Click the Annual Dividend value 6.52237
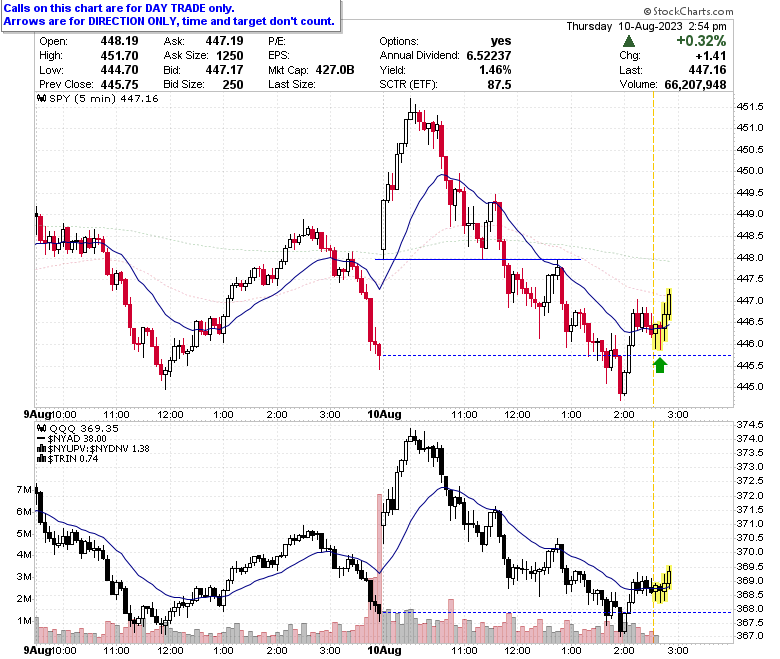The height and width of the screenshot is (659, 780). (x=488, y=55)
